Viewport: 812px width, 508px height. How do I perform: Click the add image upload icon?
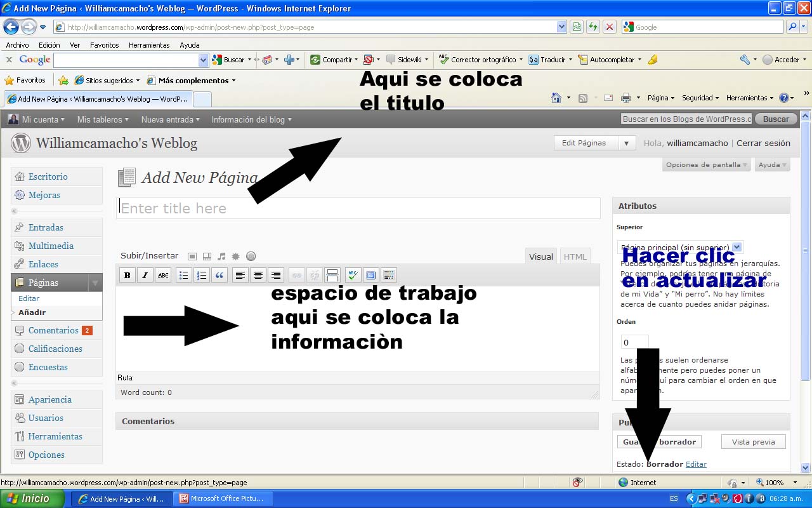(x=192, y=257)
